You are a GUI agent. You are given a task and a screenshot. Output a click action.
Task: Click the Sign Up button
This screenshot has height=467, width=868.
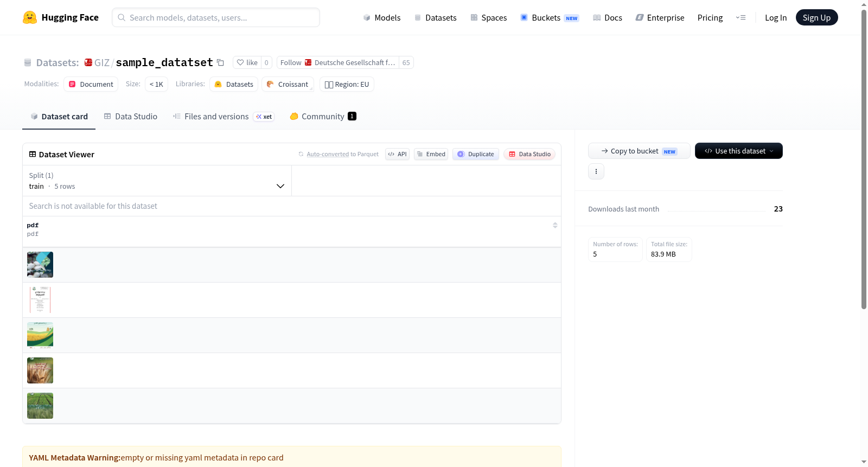pyautogui.click(x=816, y=17)
